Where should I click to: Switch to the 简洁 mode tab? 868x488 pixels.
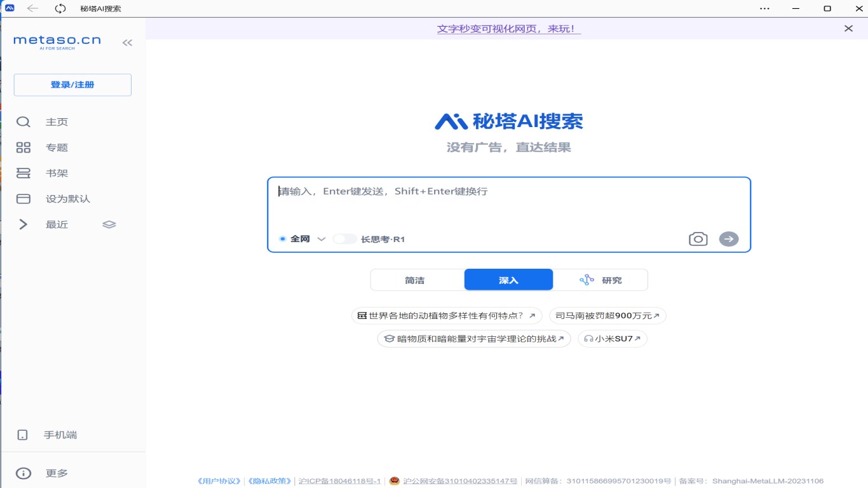tap(415, 280)
